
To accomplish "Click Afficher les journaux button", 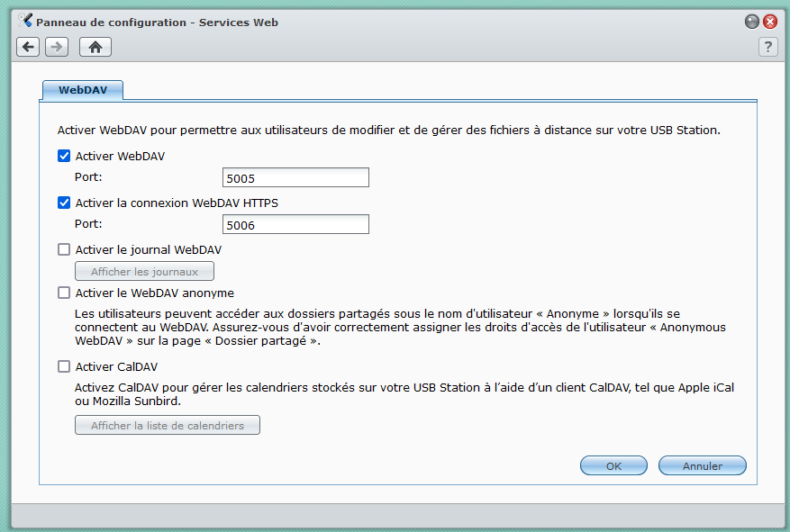I will pyautogui.click(x=144, y=271).
